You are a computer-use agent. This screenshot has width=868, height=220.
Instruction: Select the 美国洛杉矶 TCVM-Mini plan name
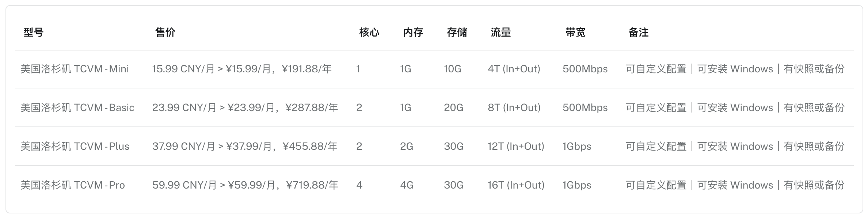tap(75, 69)
